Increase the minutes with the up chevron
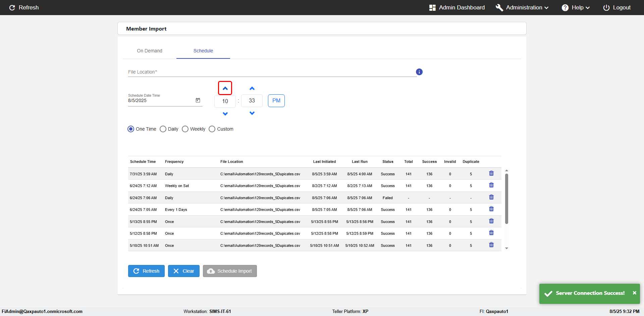Image resolution: width=644 pixels, height=316 pixels. [252, 88]
